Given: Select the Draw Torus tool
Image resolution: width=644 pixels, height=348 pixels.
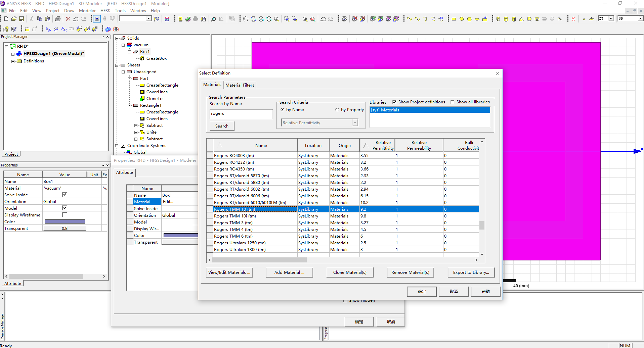Looking at the screenshot, I should pyautogui.click(x=537, y=19).
